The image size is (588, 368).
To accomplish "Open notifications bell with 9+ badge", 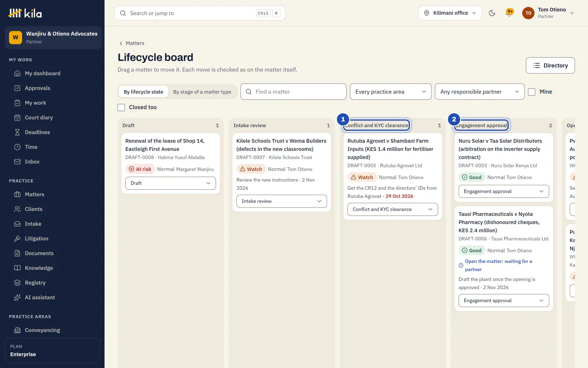I will click(510, 13).
